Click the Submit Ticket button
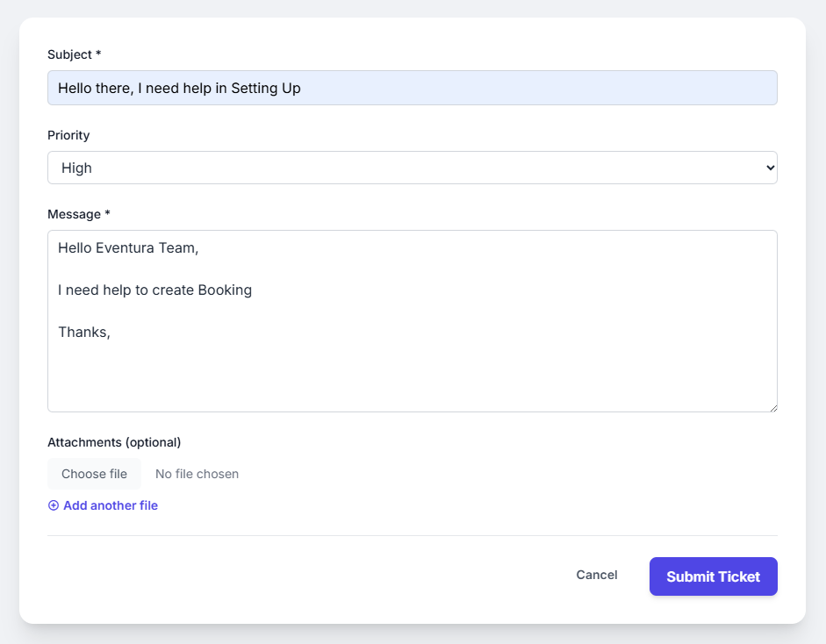 (713, 576)
